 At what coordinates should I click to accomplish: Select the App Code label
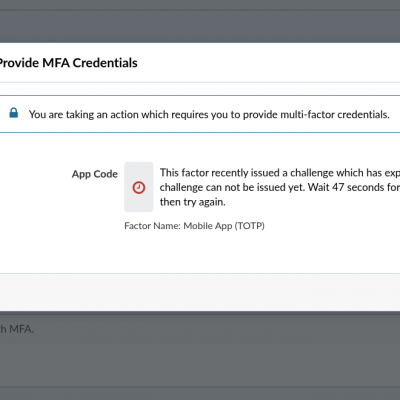point(95,174)
